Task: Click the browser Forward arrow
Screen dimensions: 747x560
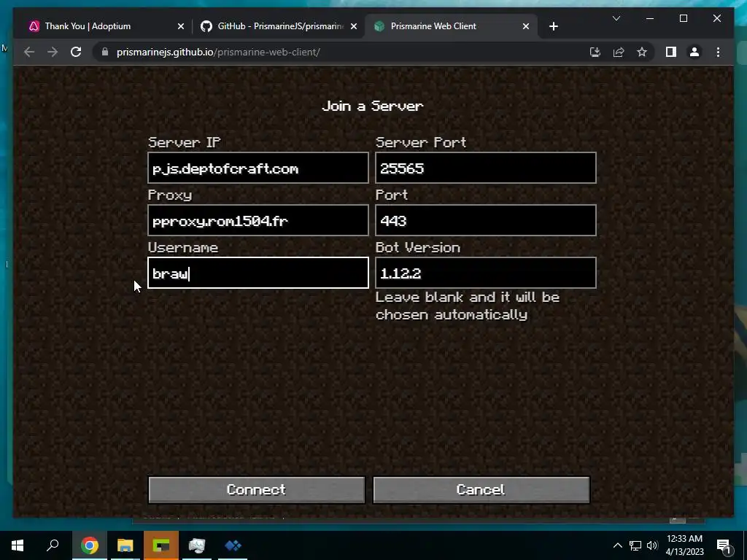Action: pyautogui.click(x=53, y=52)
